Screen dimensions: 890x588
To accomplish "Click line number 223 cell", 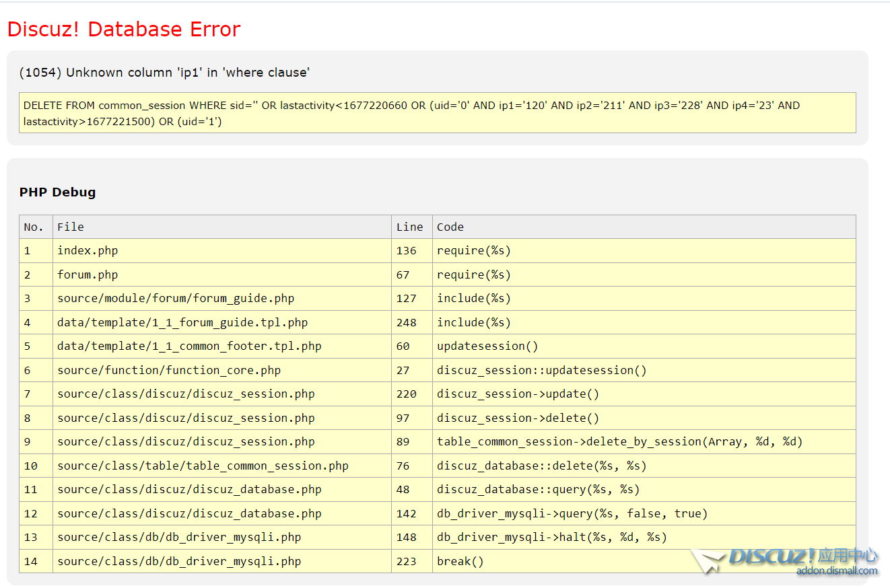I will tap(407, 561).
